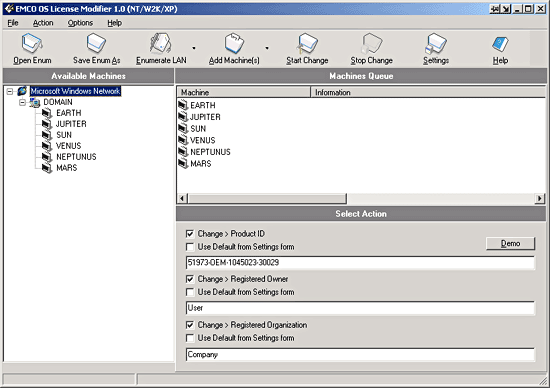Click the Stop Change toolbar icon
Viewport: 550px width, 388px height.
[371, 44]
